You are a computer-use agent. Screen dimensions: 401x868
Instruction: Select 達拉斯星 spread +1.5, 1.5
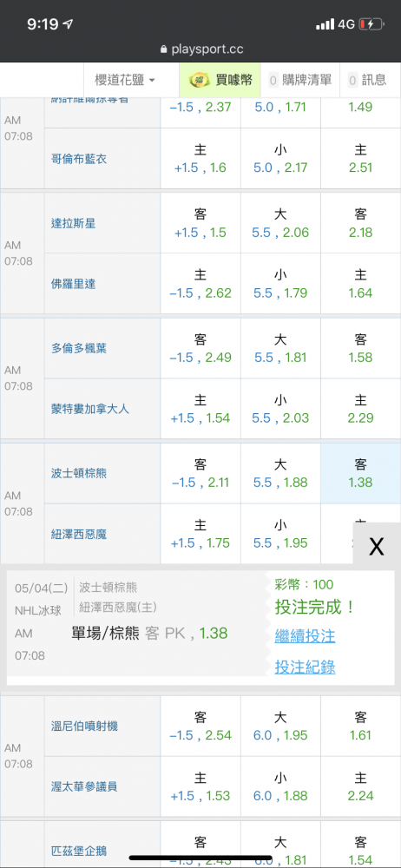pyautogui.click(x=200, y=223)
